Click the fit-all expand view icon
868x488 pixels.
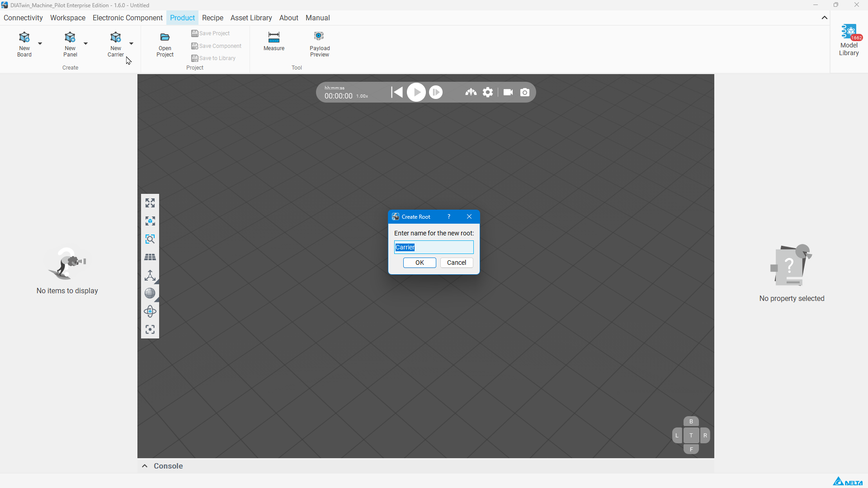[150, 203]
